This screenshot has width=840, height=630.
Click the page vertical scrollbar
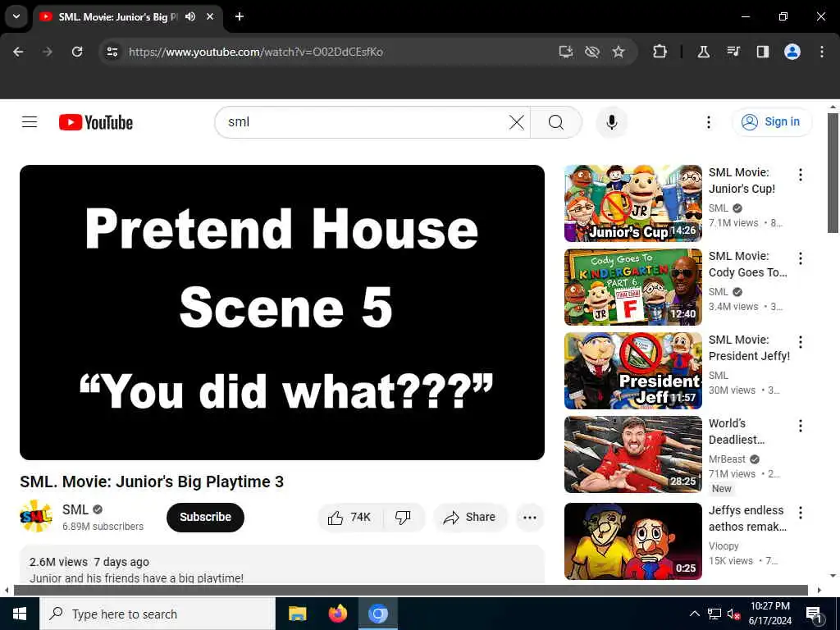[x=833, y=172]
